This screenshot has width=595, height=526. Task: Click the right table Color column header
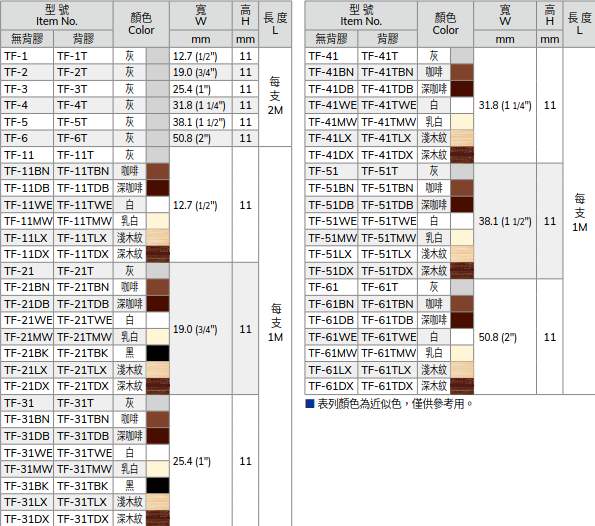pos(445,24)
